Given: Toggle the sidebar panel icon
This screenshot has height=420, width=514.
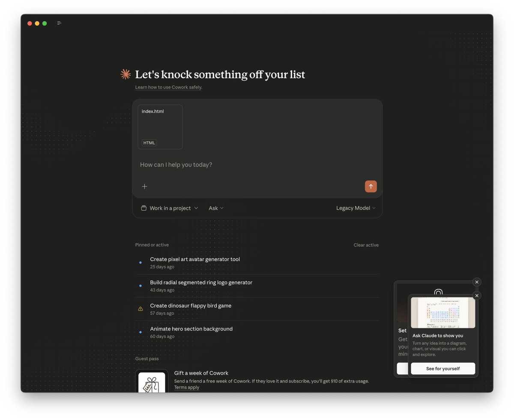Looking at the screenshot, I should pyautogui.click(x=59, y=23).
